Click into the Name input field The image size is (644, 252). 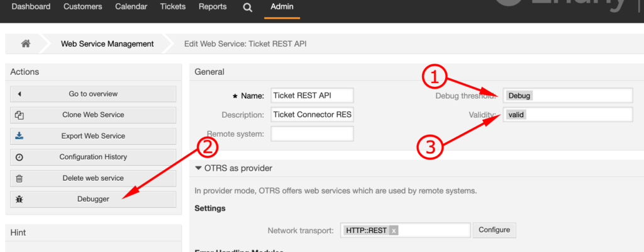click(312, 96)
